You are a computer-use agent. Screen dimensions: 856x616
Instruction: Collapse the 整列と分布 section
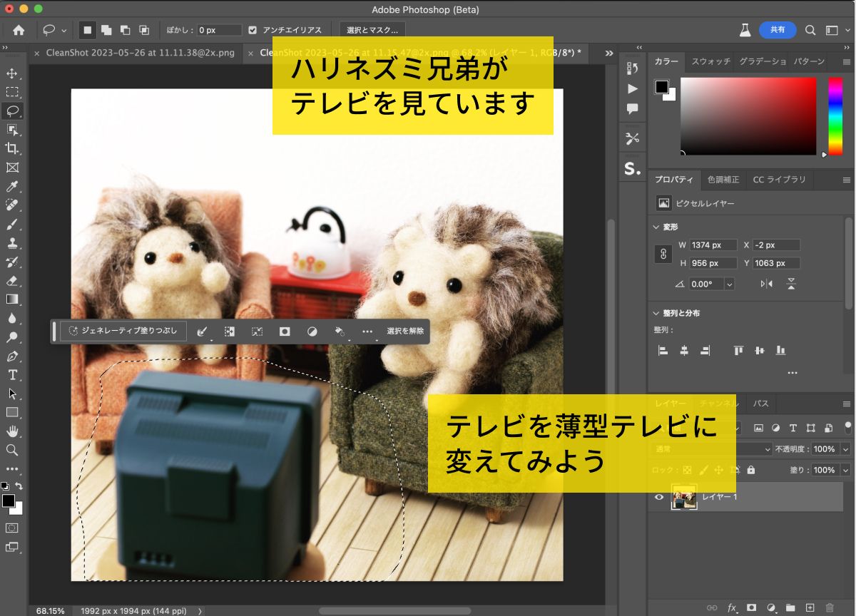coord(657,313)
